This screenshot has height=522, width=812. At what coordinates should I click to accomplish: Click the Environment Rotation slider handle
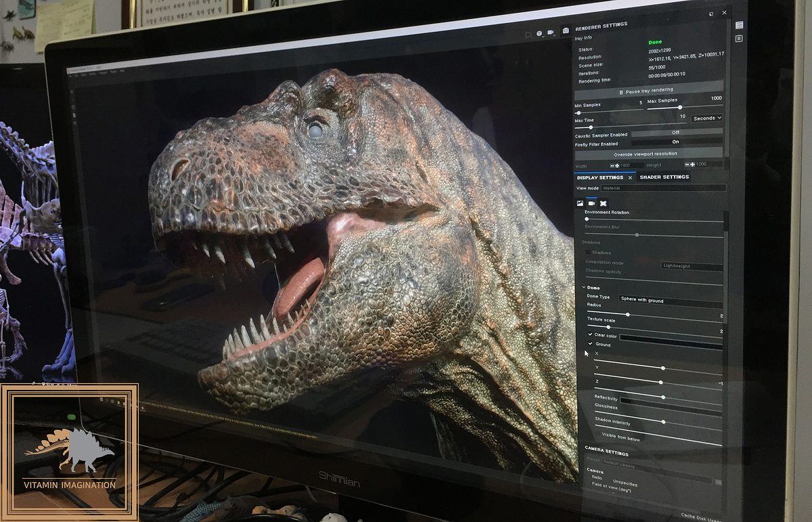pos(587,219)
